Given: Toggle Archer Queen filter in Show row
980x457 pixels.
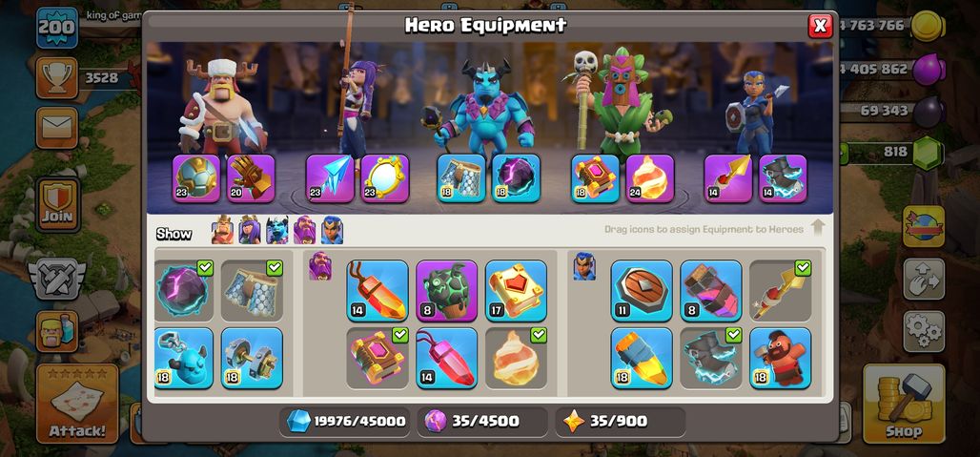Looking at the screenshot, I should pos(250,229).
